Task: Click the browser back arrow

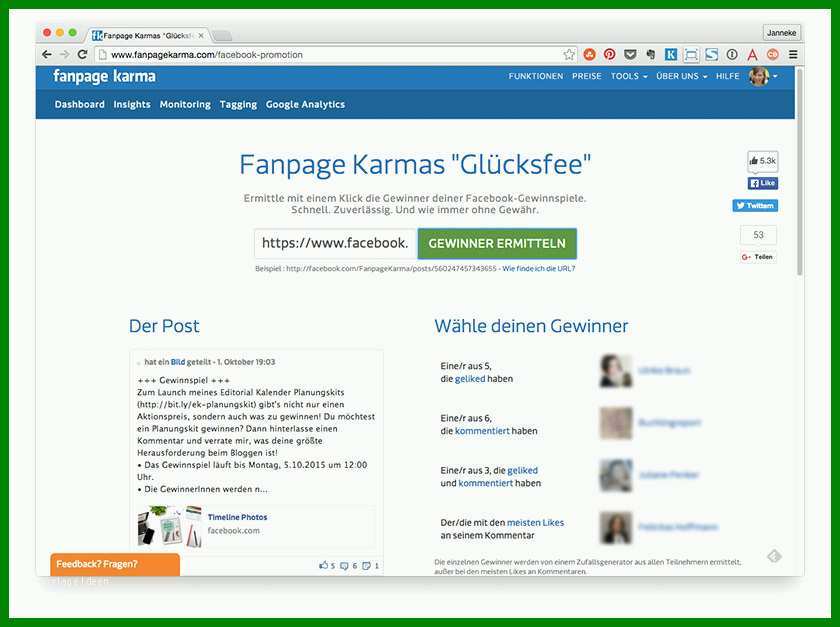Action: coord(47,54)
